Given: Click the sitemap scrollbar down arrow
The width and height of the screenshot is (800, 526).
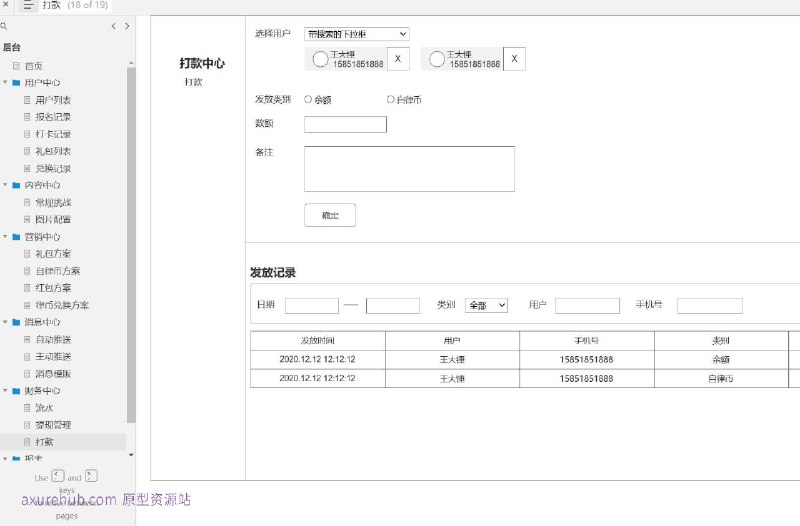Looking at the screenshot, I should click(x=131, y=455).
